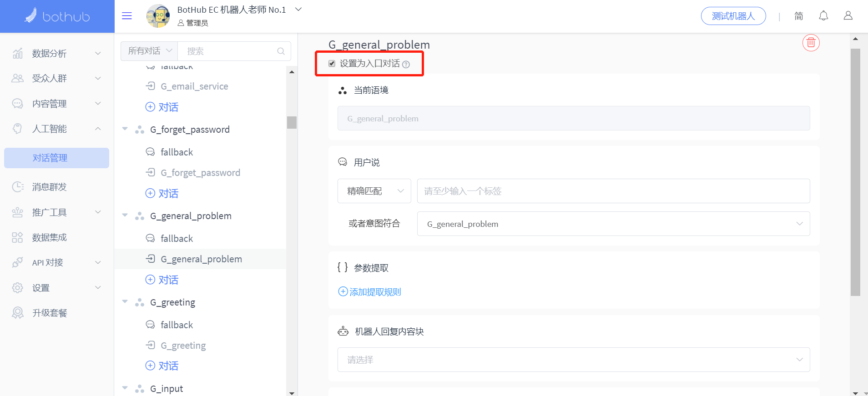Open the user profile icon
This screenshot has width=868, height=396.
tap(848, 16)
